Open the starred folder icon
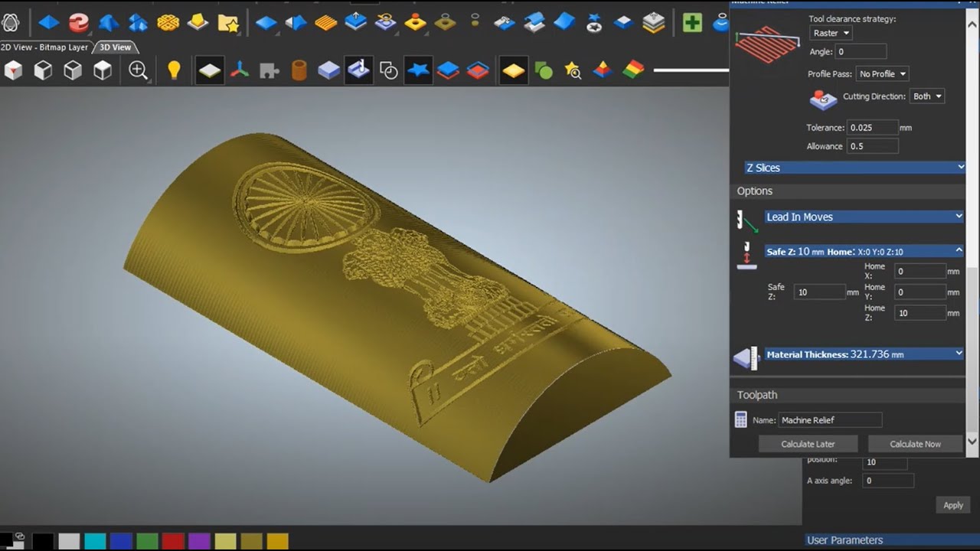 click(x=228, y=23)
